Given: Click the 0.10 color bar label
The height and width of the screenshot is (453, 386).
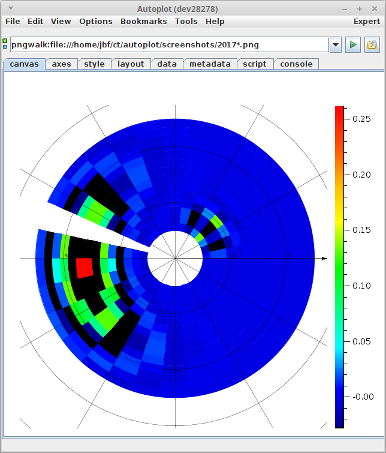Looking at the screenshot, I should (361, 286).
